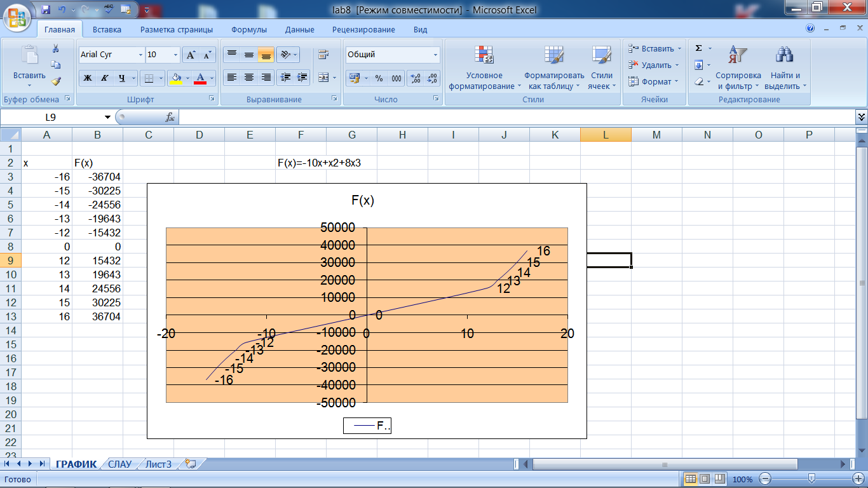The width and height of the screenshot is (868, 488).
Task: Apply yellow fill color bucket
Action: (176, 78)
